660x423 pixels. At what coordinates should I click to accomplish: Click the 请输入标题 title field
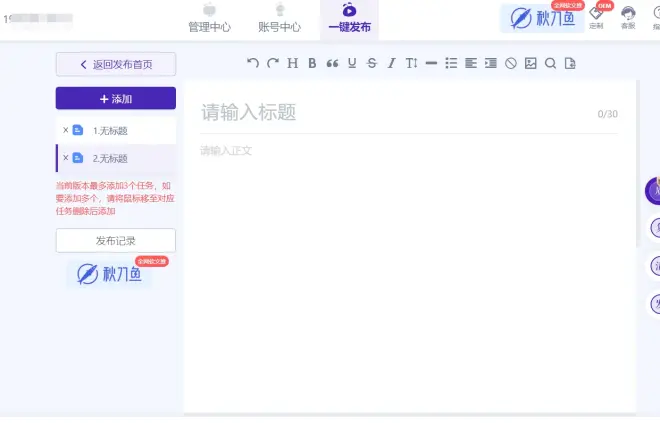coord(390,112)
